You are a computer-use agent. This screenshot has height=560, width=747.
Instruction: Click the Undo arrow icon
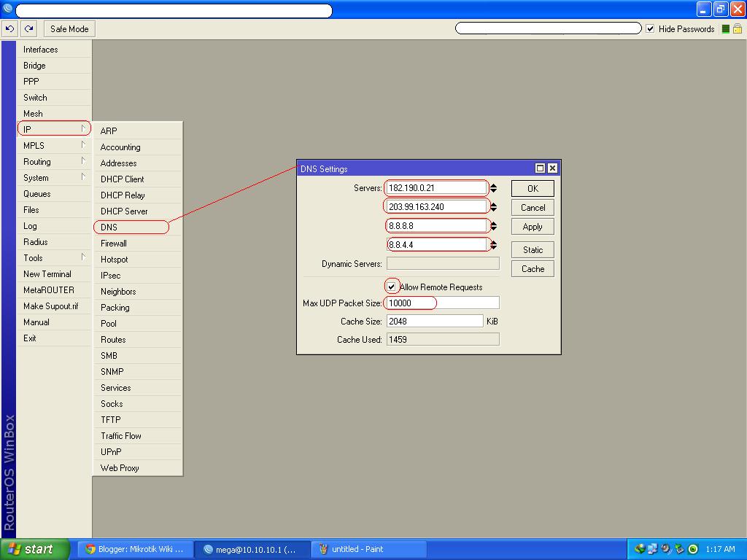tap(9, 29)
